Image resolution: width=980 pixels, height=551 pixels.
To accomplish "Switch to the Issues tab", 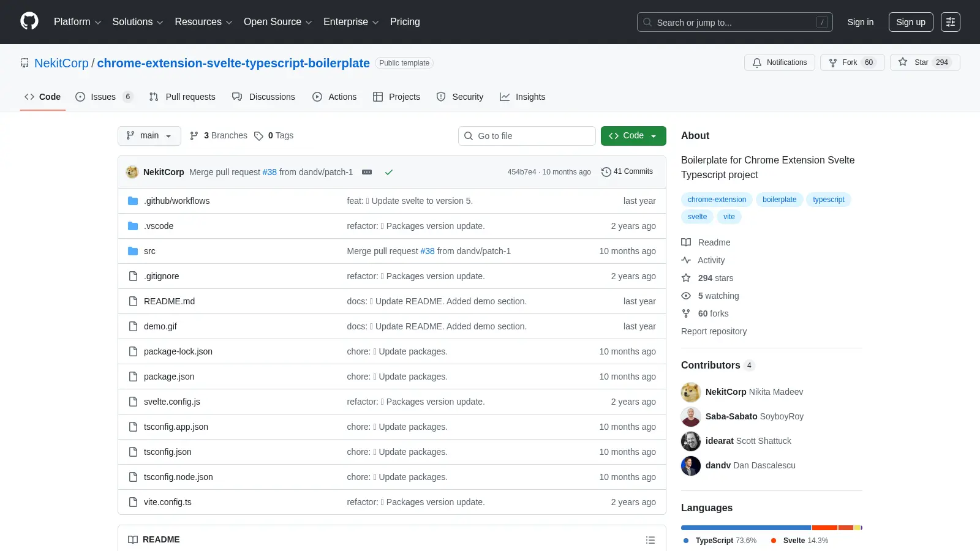I will point(104,97).
